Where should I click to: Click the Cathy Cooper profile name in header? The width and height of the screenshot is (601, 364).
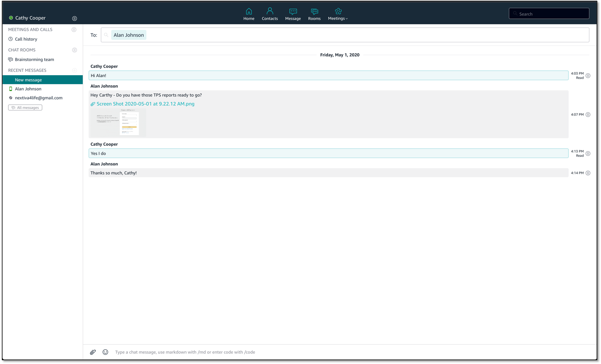[x=30, y=18]
